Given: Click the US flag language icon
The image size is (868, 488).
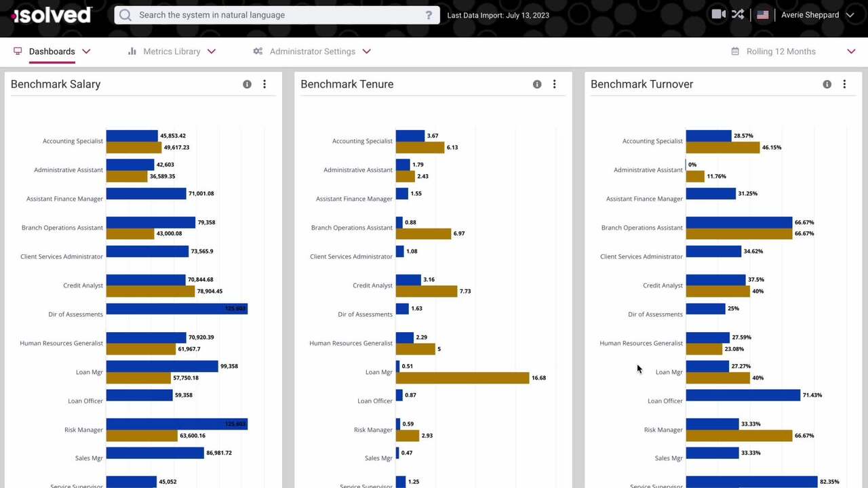Looking at the screenshot, I should point(763,15).
